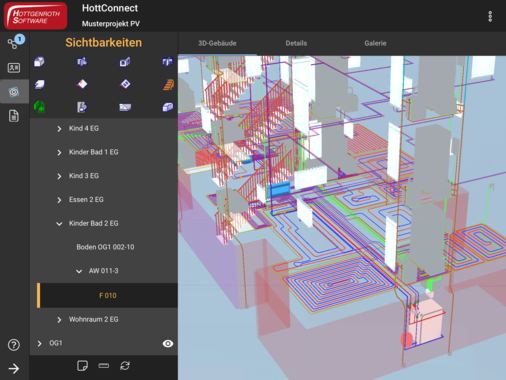
Task: Select Wohnraum 2 EG label
Action: (x=94, y=319)
